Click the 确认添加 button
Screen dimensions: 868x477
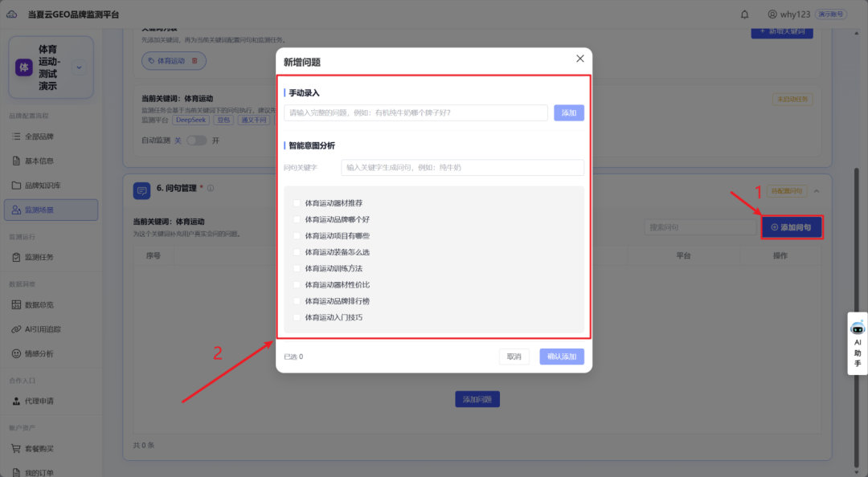(x=561, y=357)
